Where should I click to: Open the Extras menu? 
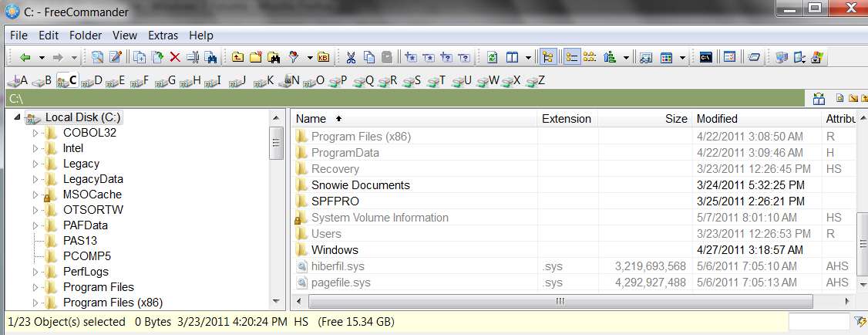click(163, 36)
